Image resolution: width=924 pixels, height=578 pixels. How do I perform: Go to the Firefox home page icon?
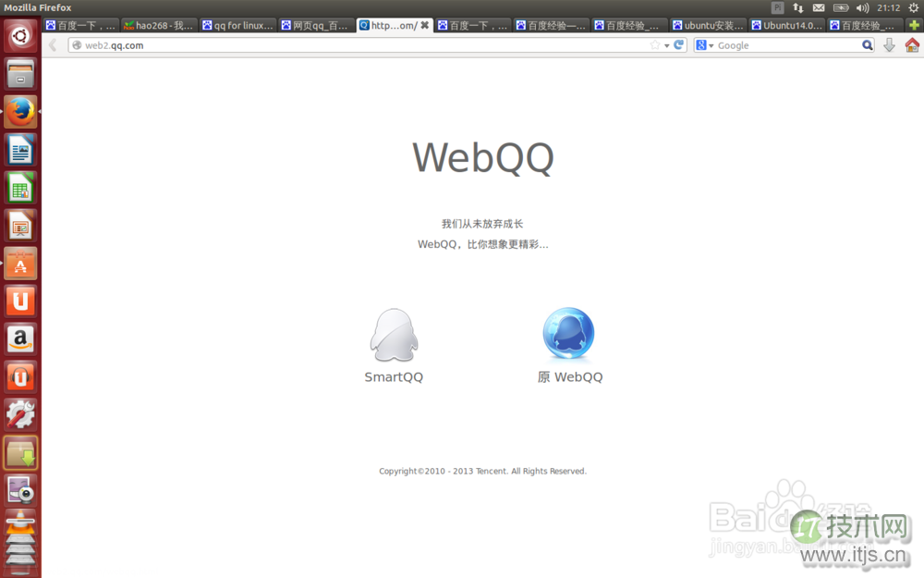coord(912,45)
